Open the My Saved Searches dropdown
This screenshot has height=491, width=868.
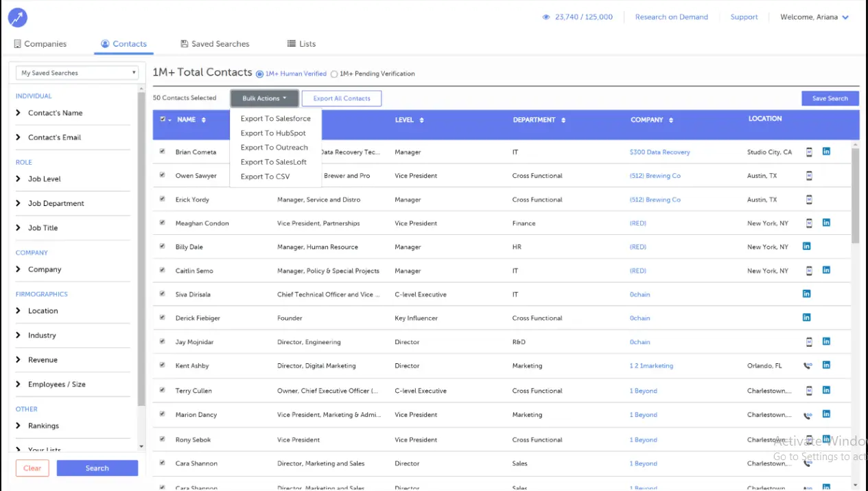coord(78,73)
